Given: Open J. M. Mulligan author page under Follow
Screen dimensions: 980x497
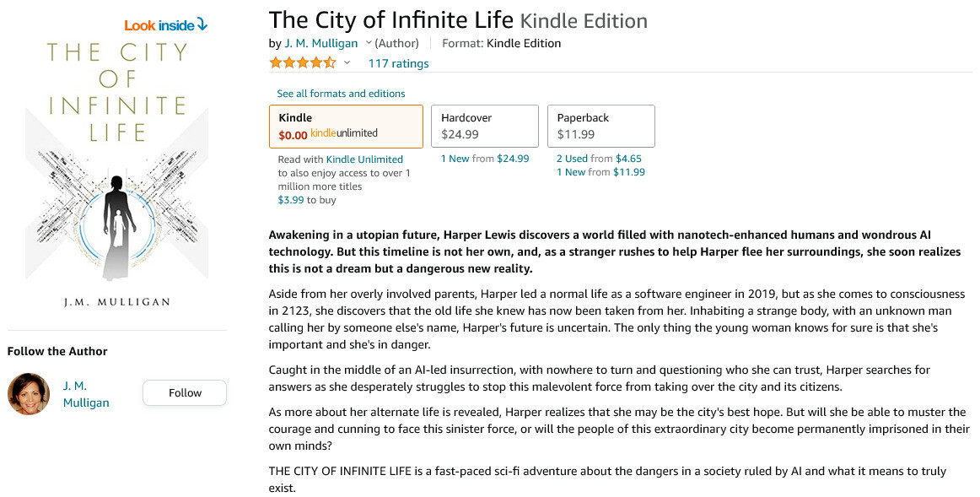Looking at the screenshot, I should 86,394.
